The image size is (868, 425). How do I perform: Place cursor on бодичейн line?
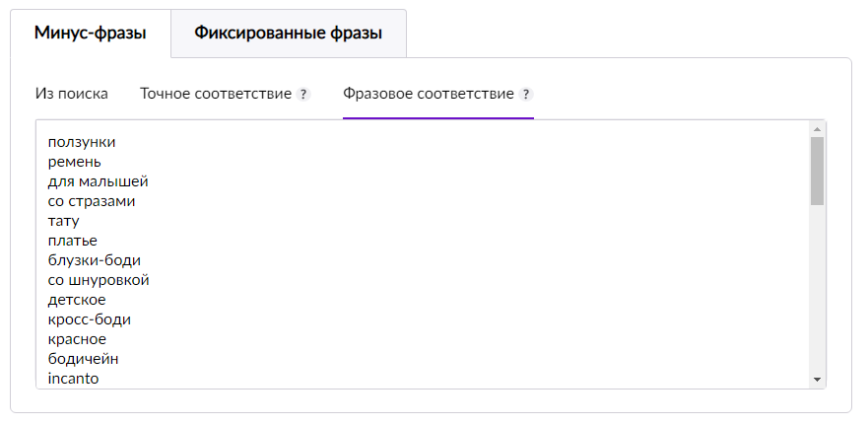pos(84,359)
